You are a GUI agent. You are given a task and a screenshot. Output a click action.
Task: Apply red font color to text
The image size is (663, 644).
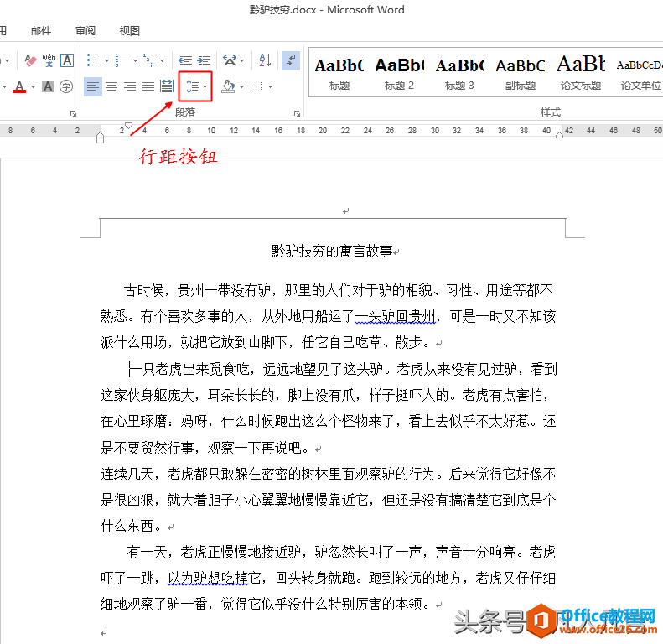(19, 86)
